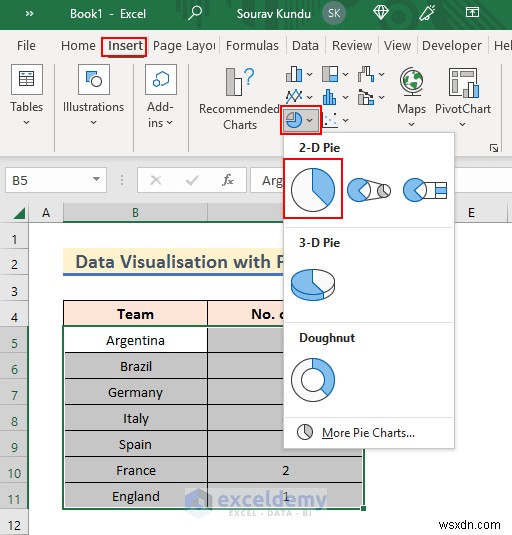The image size is (512, 535).
Task: Click the Tables icon in ribbon
Action: click(27, 79)
